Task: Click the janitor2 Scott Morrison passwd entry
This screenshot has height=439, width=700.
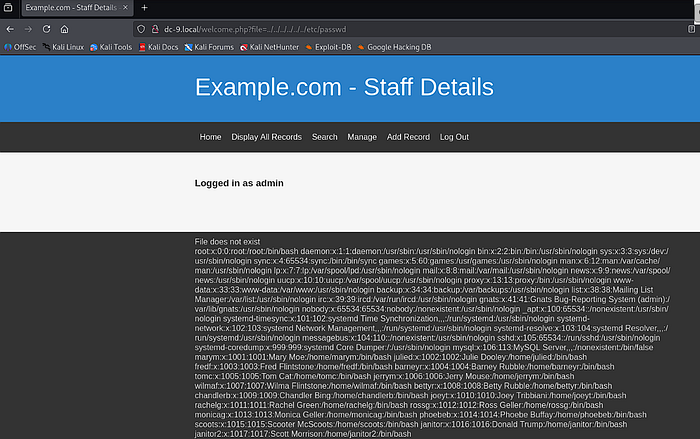Action: pyautogui.click(x=303, y=434)
